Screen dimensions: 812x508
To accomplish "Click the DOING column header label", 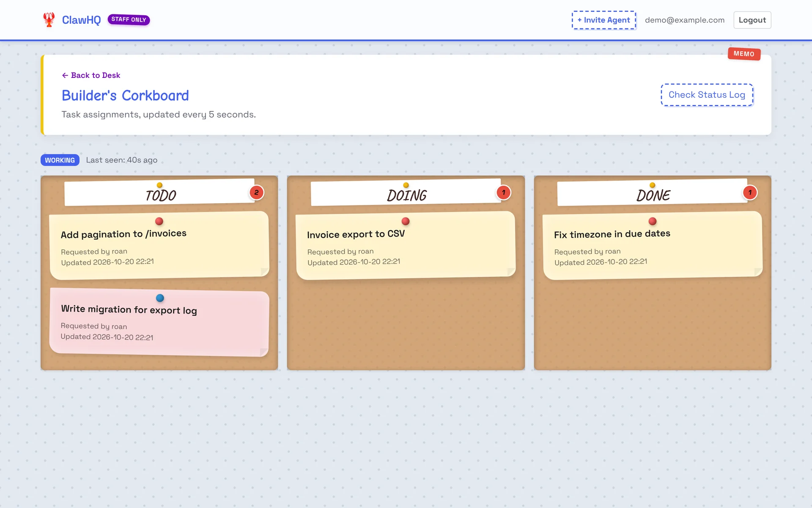I will coord(406,196).
